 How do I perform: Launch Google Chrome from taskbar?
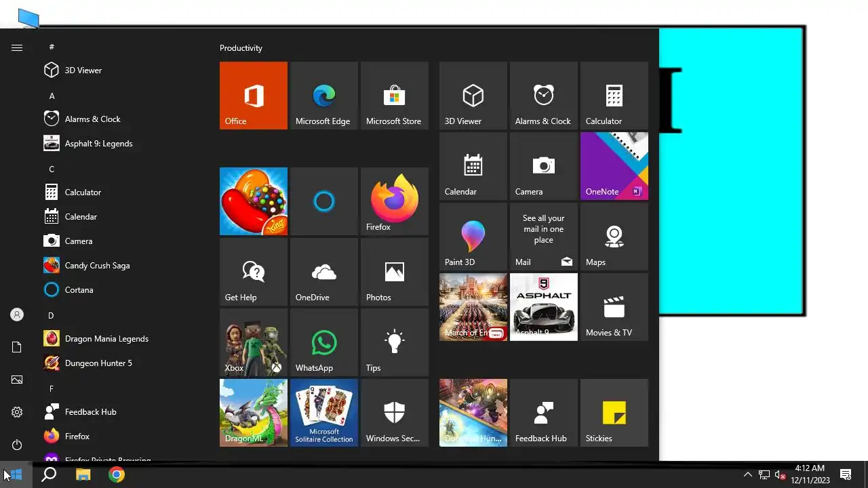click(117, 474)
